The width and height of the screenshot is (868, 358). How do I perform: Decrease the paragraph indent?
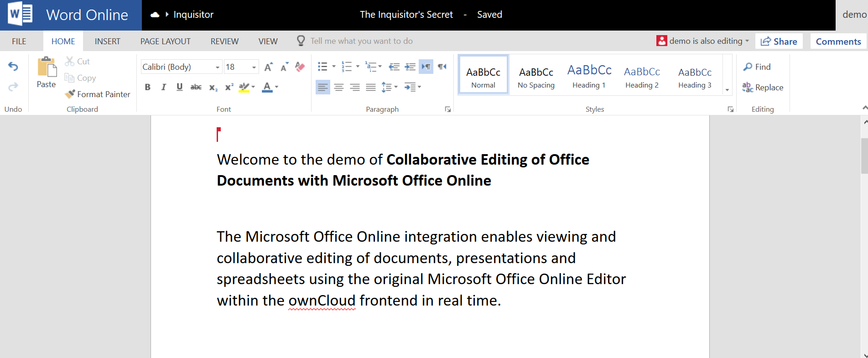(394, 67)
